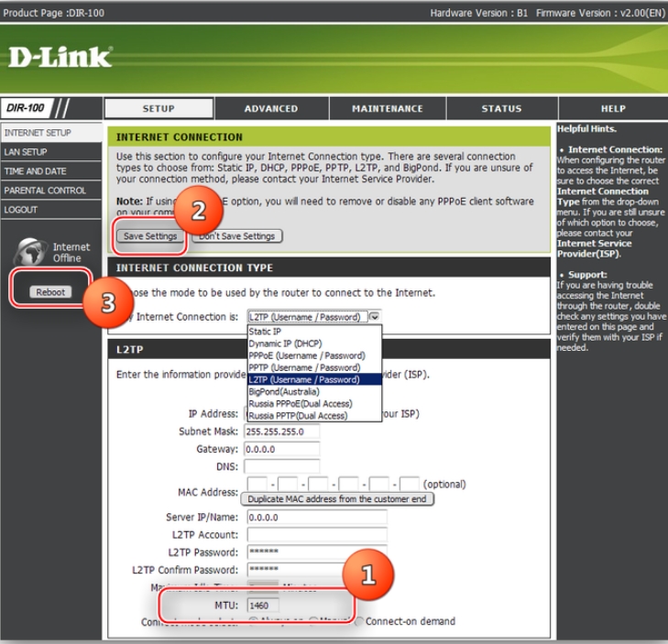Select INTERNET SETUP in the sidebar
This screenshot has height=644, width=668.
(x=51, y=133)
